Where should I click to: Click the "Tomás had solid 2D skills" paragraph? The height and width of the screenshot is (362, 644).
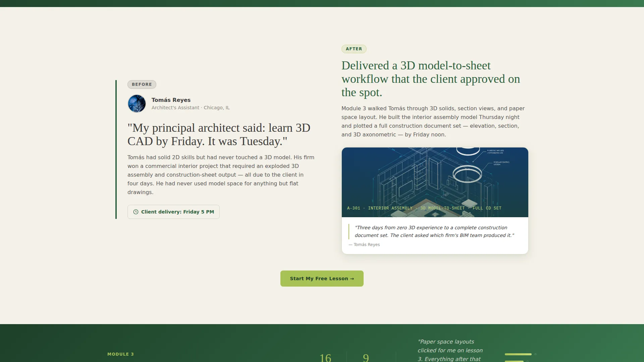click(x=221, y=175)
